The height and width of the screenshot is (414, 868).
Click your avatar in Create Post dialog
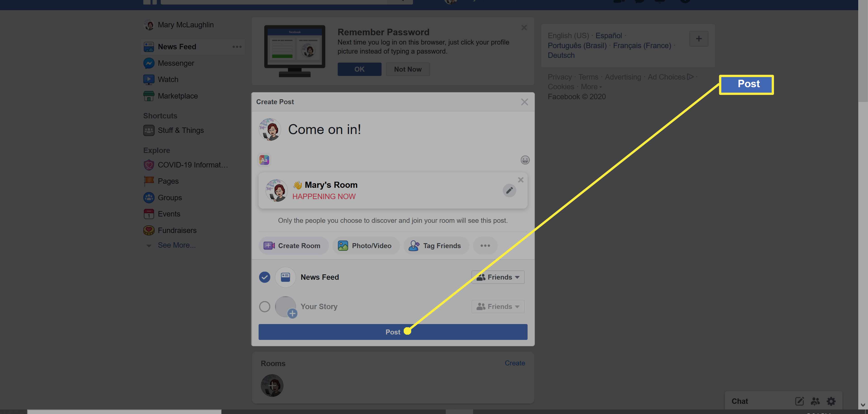pyautogui.click(x=270, y=129)
